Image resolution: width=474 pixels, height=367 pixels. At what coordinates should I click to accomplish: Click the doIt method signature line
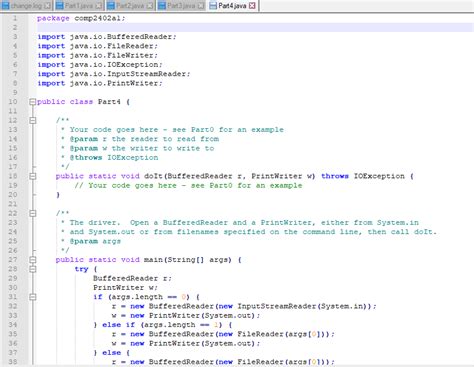pos(235,176)
